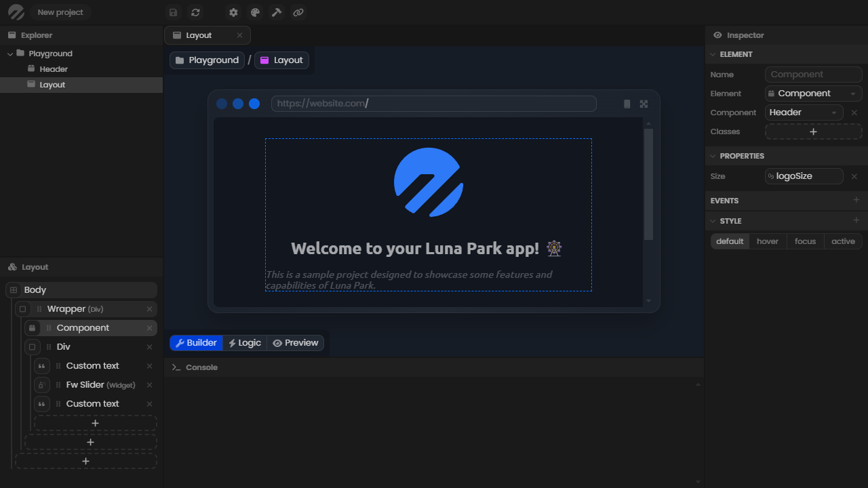Switch to the Logic tab
Image resolution: width=868 pixels, height=488 pixels.
pyautogui.click(x=245, y=343)
